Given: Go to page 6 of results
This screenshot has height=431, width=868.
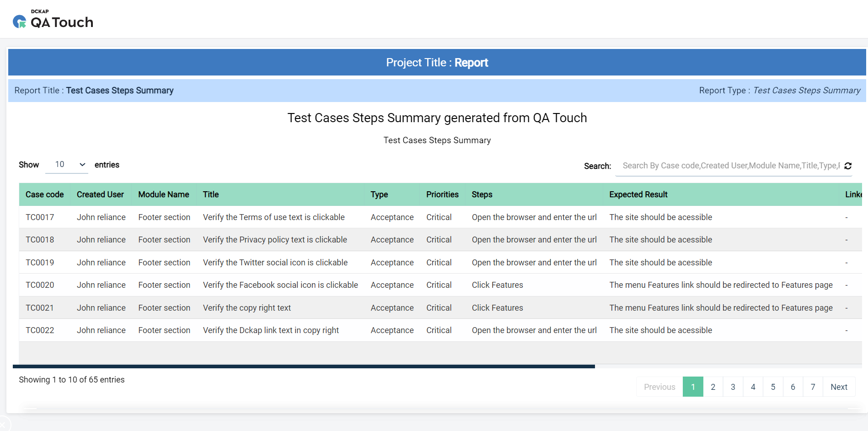Looking at the screenshot, I should pos(793,387).
